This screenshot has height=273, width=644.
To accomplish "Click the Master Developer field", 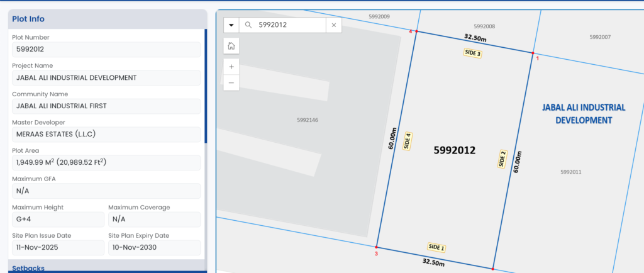I will 106,134.
